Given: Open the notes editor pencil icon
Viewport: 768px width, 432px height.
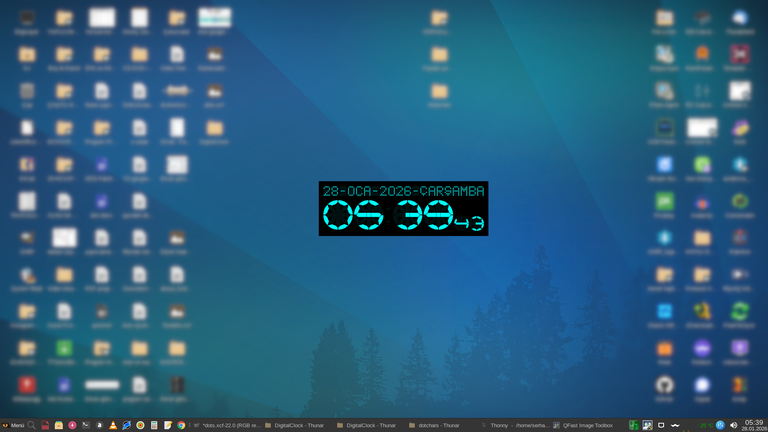Looking at the screenshot, I should (168, 425).
